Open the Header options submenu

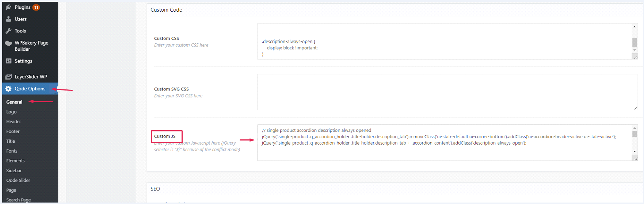pyautogui.click(x=14, y=122)
